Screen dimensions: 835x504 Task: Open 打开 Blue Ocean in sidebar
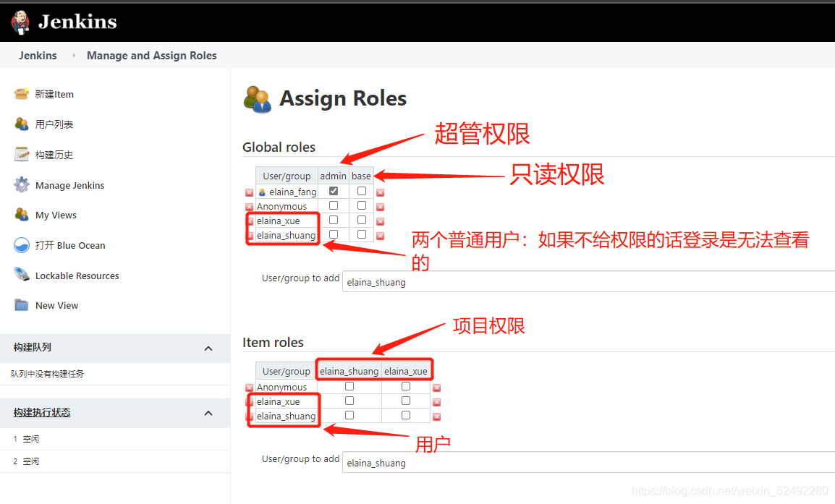pos(70,245)
